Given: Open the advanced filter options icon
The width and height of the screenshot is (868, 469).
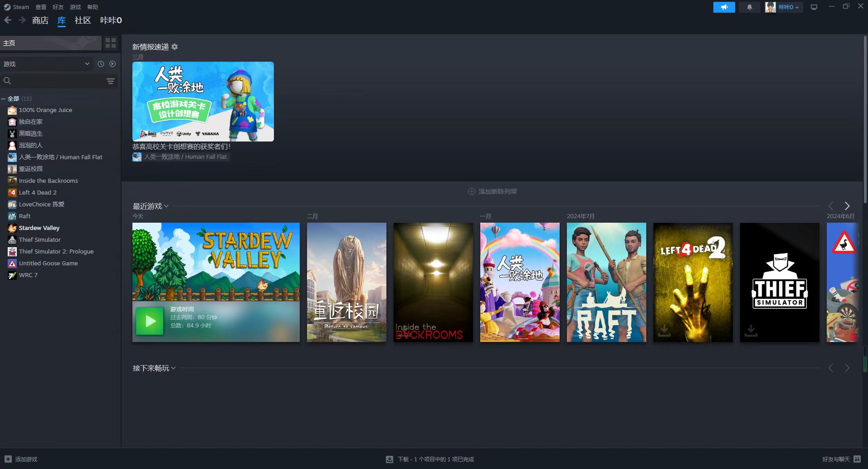Looking at the screenshot, I should (x=110, y=81).
